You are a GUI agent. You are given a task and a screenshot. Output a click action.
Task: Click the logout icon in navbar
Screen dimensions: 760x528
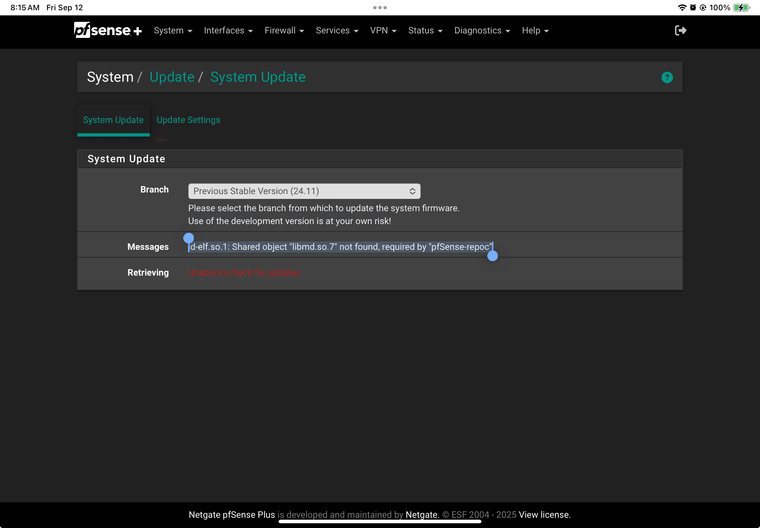click(681, 31)
